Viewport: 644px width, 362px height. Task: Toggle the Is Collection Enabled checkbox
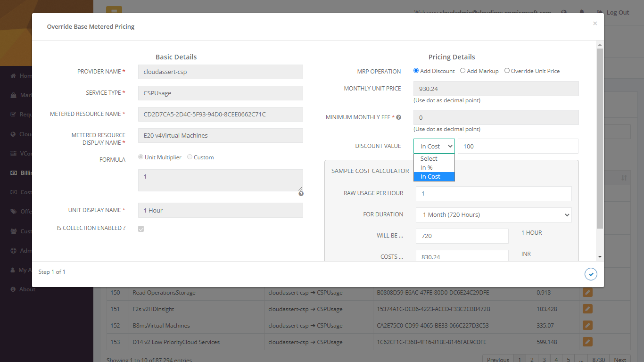click(141, 229)
